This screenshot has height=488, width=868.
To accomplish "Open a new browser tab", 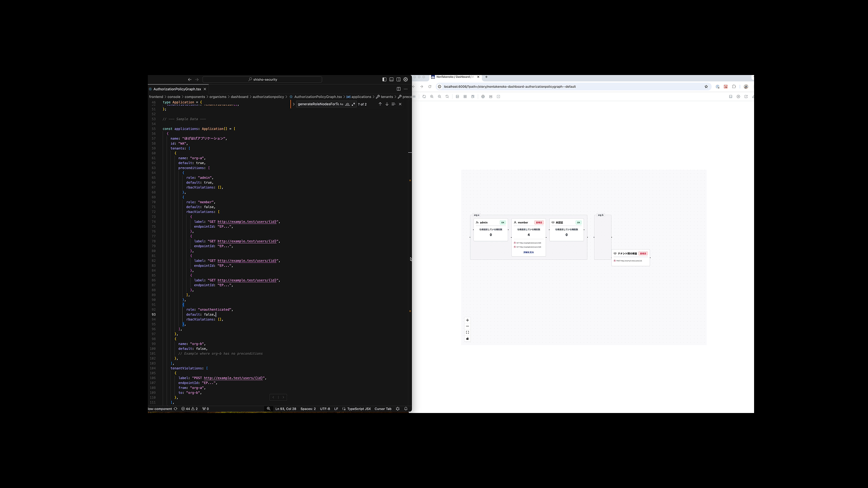I will [x=486, y=77].
